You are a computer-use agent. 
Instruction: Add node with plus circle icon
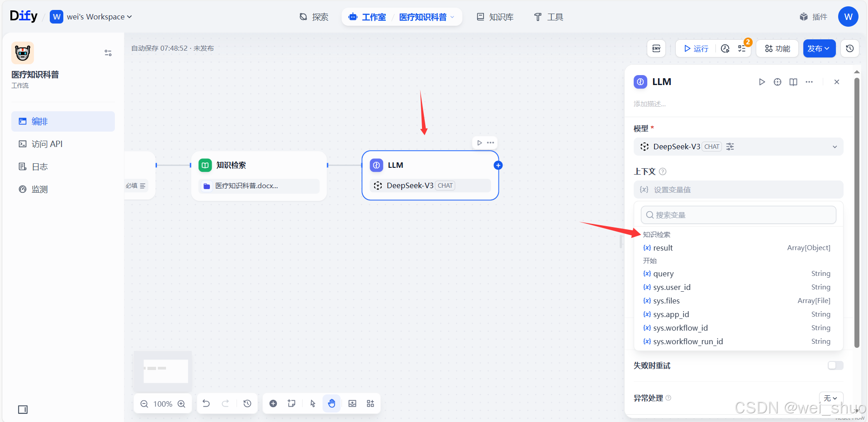273,403
